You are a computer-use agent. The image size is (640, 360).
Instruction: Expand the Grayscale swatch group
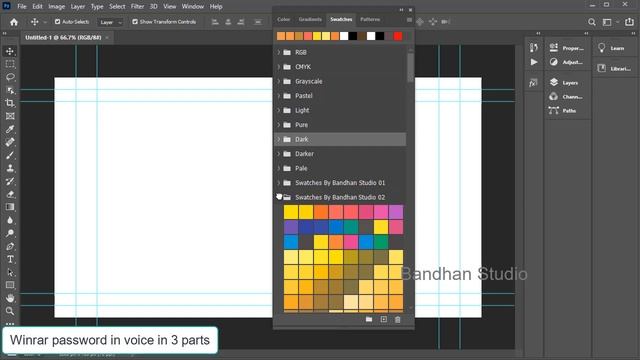279,81
